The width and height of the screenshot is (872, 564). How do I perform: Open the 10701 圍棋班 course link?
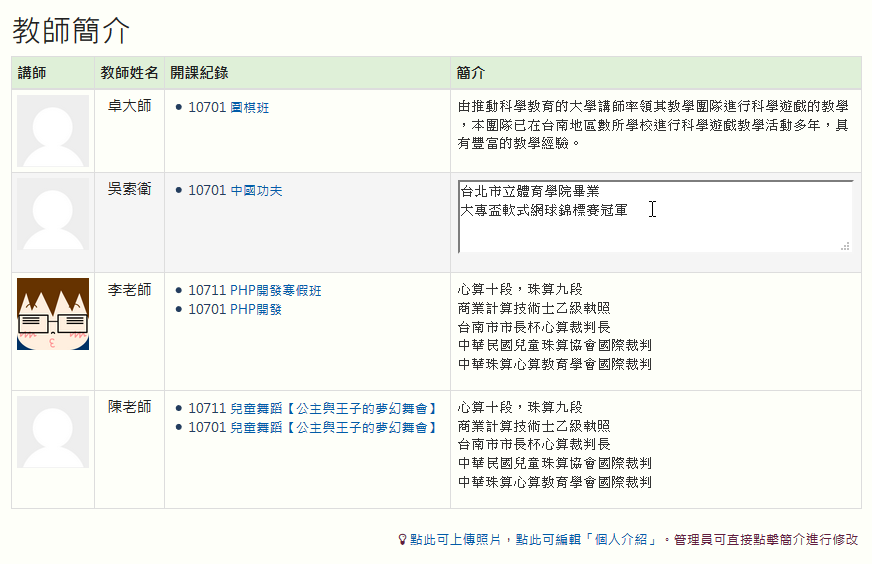click(228, 107)
